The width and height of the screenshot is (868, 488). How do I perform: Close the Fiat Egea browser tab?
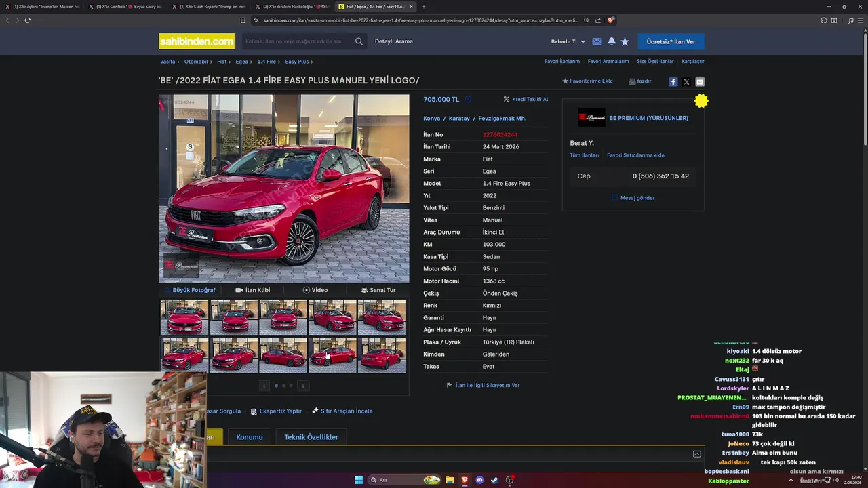[x=411, y=7]
